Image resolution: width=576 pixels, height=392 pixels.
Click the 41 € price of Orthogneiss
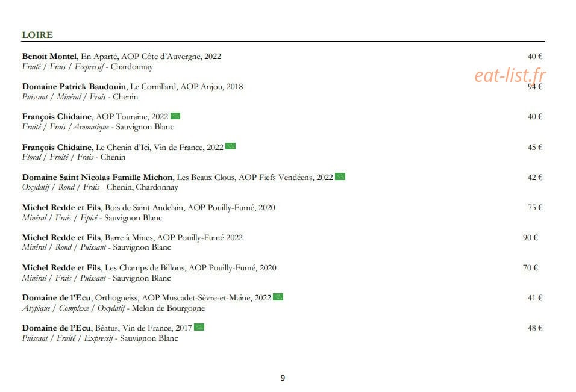point(535,297)
